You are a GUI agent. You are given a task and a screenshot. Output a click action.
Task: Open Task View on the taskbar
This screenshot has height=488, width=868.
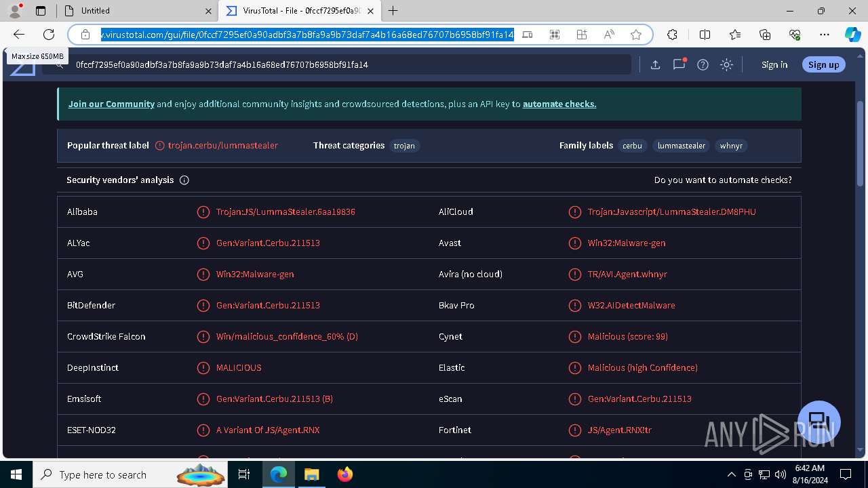click(x=244, y=474)
